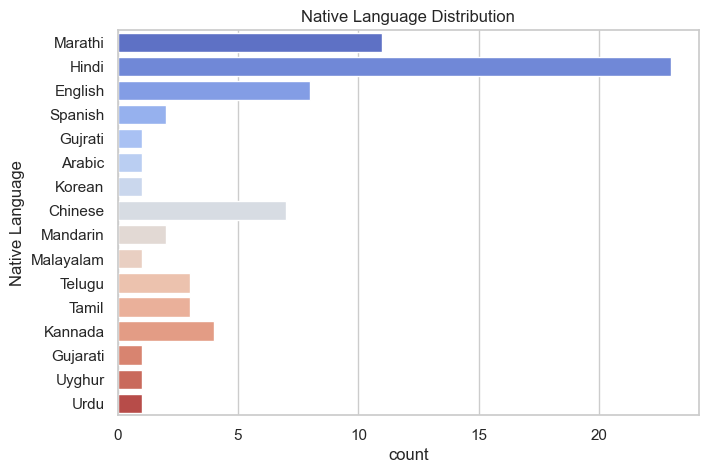Image resolution: width=708 pixels, height=473 pixels.
Task: Click the x-axis tick label 10
Action: coord(358,435)
